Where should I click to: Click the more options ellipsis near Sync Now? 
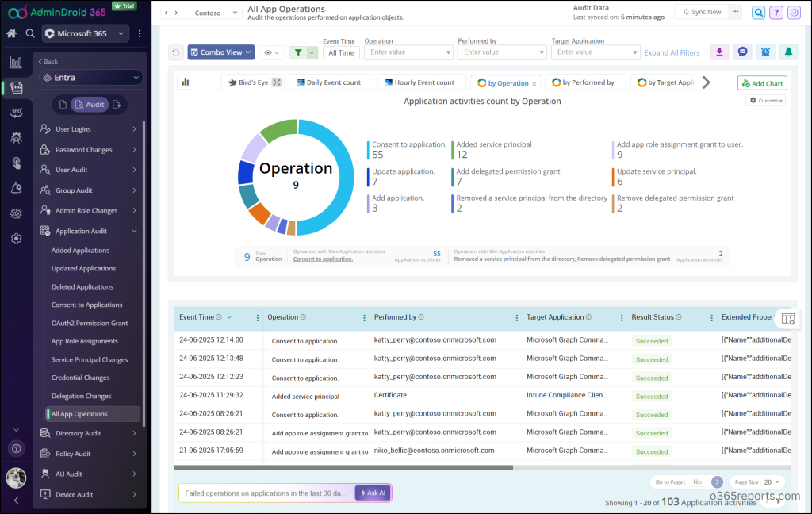[735, 11]
